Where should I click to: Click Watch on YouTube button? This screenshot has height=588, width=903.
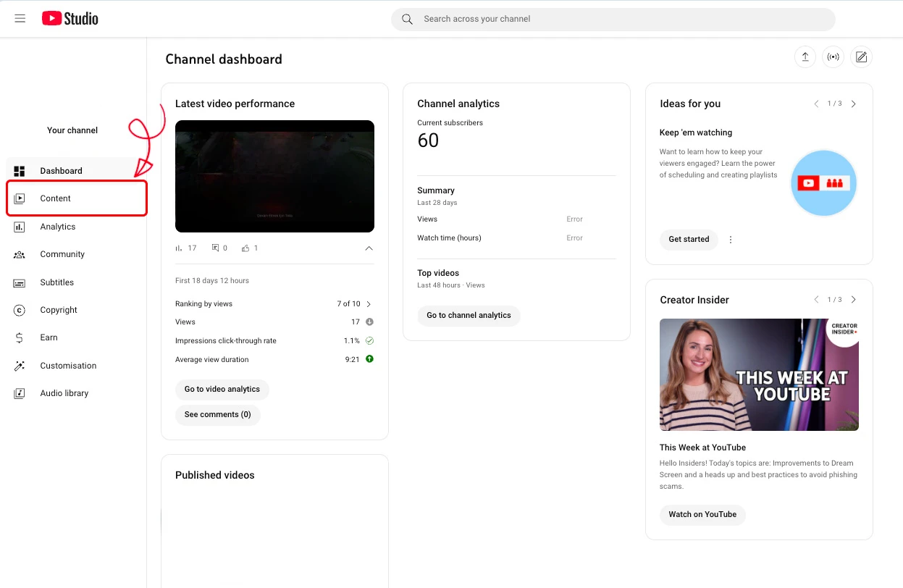coord(702,515)
